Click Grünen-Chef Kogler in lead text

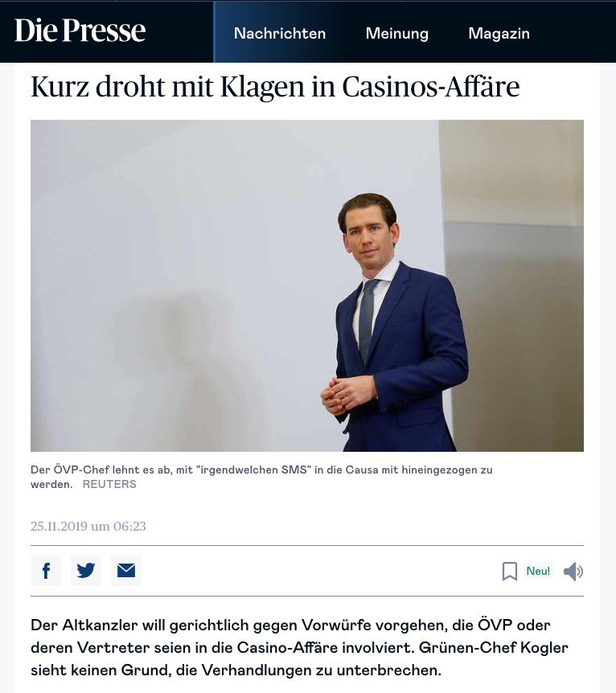(x=494, y=647)
